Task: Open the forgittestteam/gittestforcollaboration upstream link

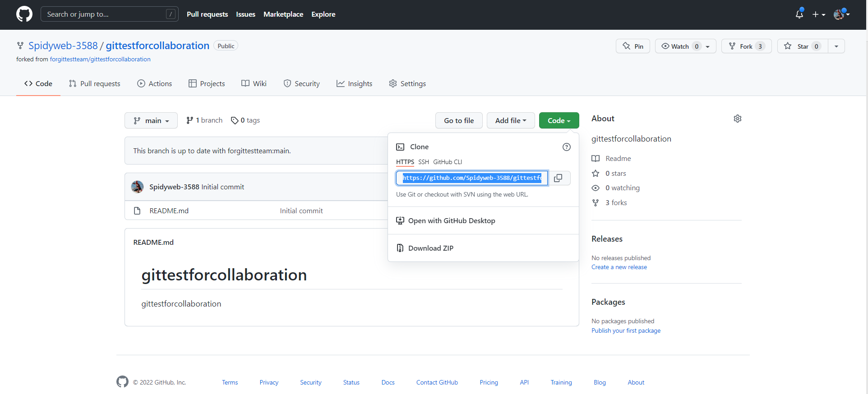Action: pyautogui.click(x=100, y=59)
